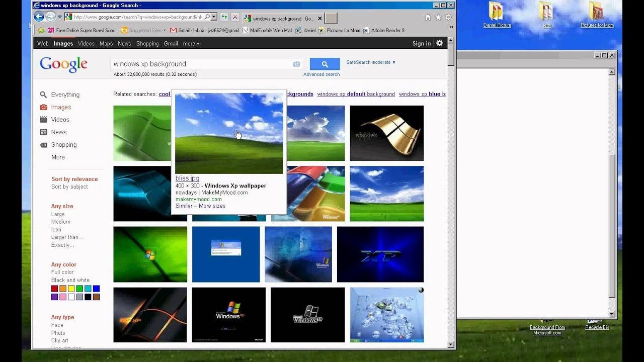Open the gold Windows XP flag thumbnail
644x362 pixels.
(386, 133)
